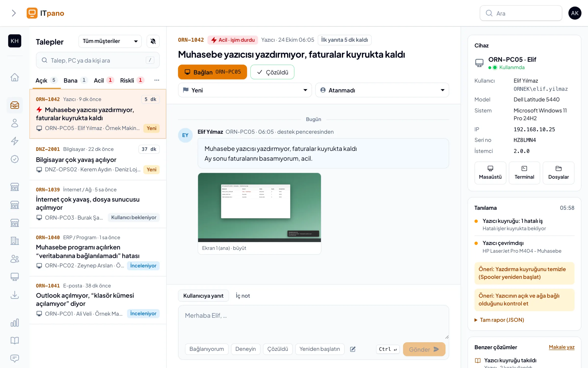The height and width of the screenshot is (368, 588).
Task: Open the chat bubble icon in sidebar
Action: (x=15, y=358)
